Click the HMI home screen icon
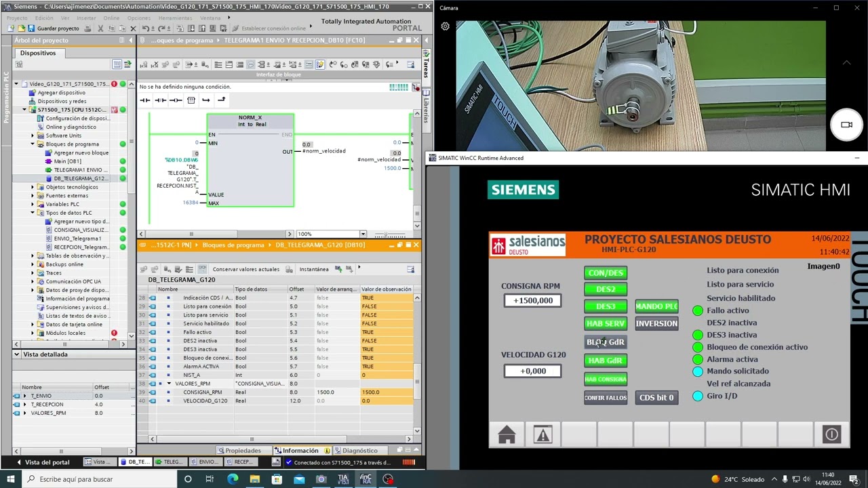 coord(507,434)
